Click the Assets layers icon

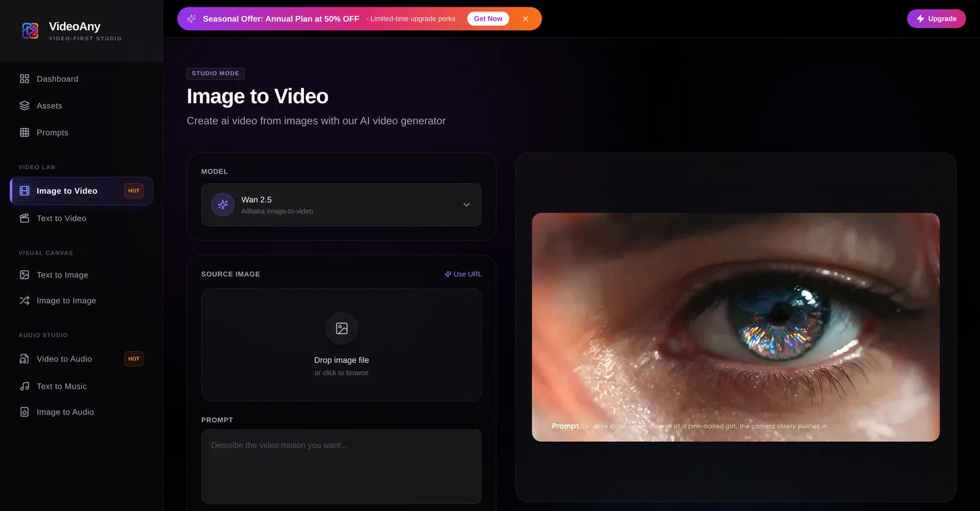click(25, 106)
